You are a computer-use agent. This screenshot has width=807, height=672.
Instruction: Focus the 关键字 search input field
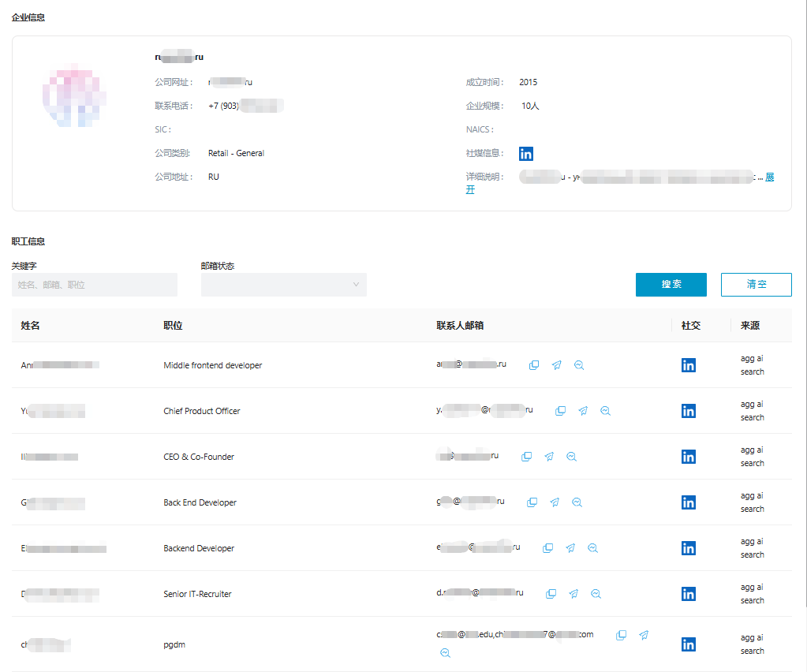[x=95, y=285]
